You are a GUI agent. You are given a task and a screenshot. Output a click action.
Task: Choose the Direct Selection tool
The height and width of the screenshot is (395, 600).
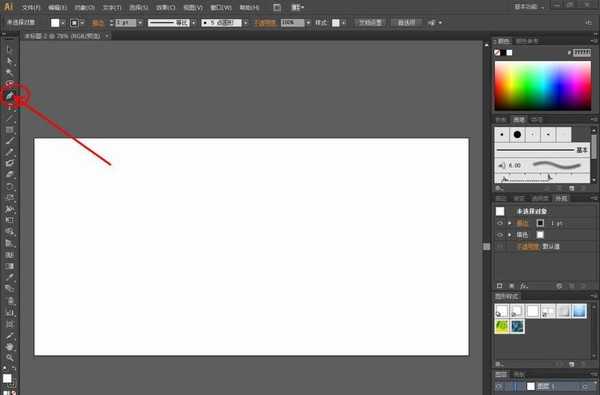tap(10, 61)
